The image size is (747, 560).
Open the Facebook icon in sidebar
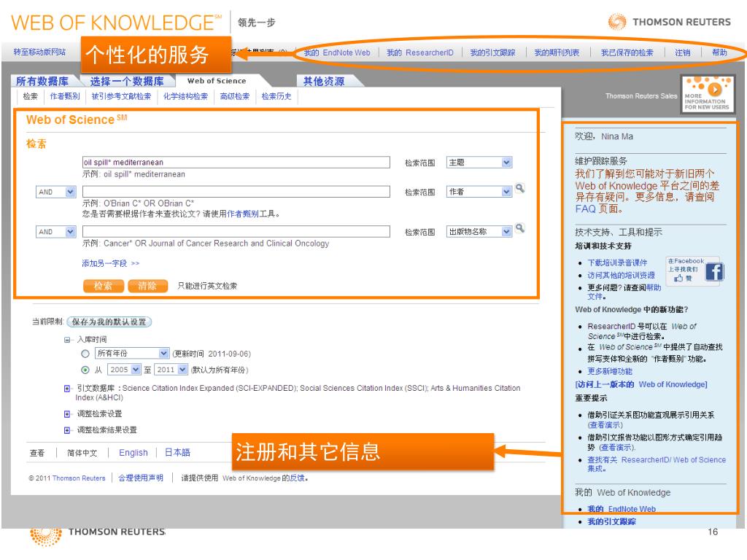(714, 272)
